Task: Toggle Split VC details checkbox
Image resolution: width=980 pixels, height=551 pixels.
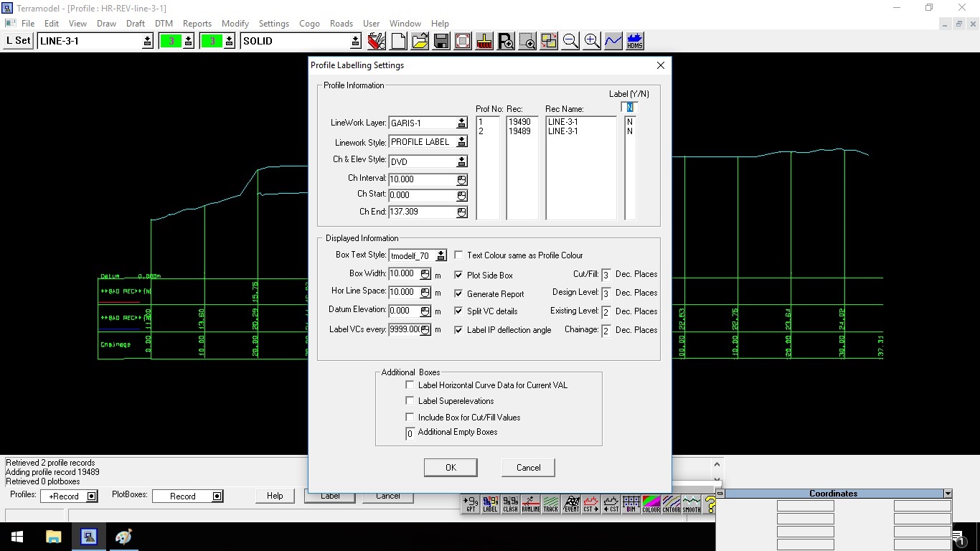Action: pos(459,311)
